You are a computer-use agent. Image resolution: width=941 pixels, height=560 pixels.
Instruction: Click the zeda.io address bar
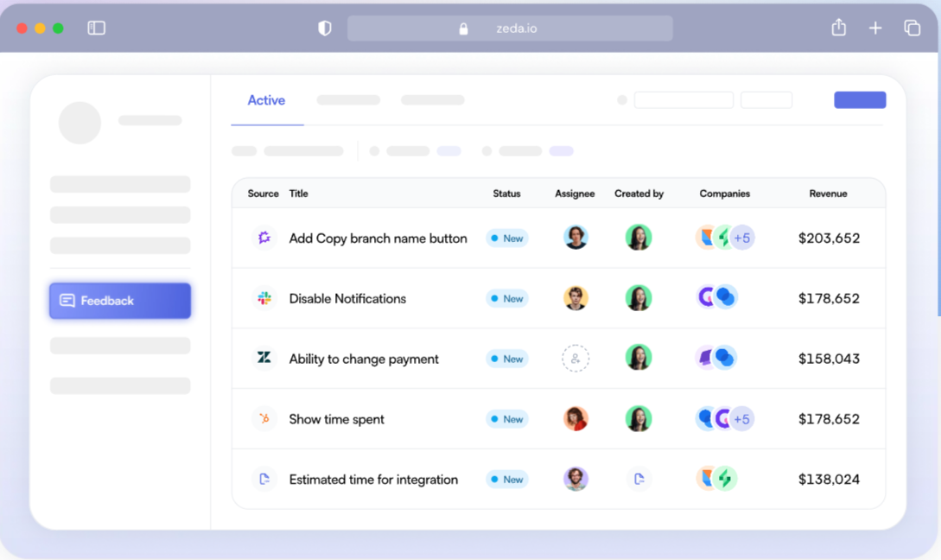tap(510, 29)
